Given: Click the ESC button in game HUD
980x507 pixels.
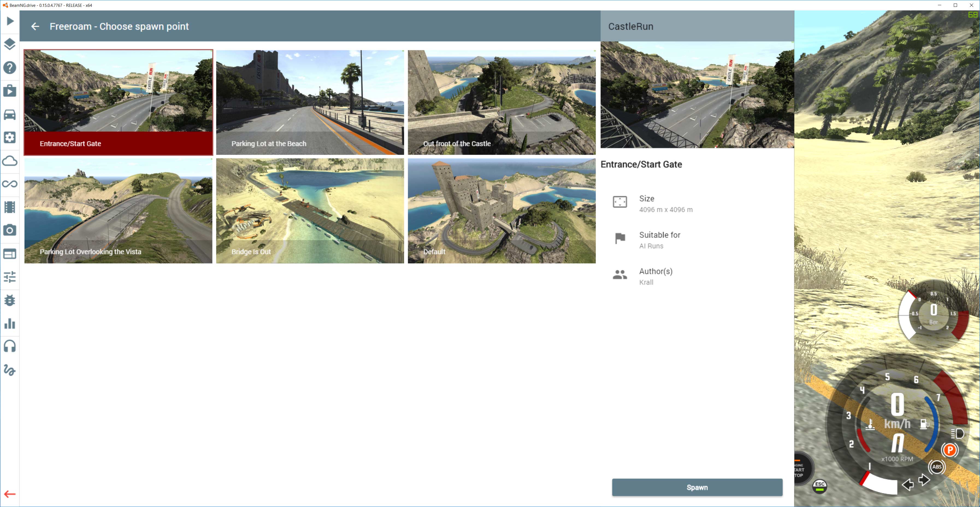Looking at the screenshot, I should (820, 486).
